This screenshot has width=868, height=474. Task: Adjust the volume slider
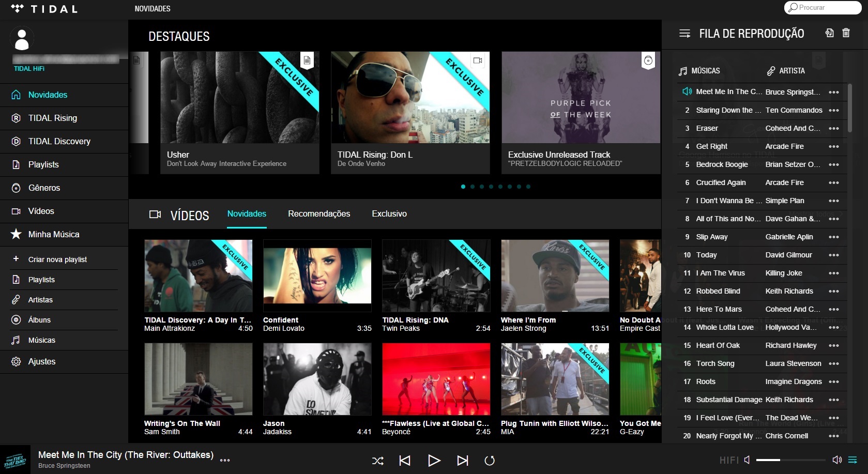[x=790, y=460]
